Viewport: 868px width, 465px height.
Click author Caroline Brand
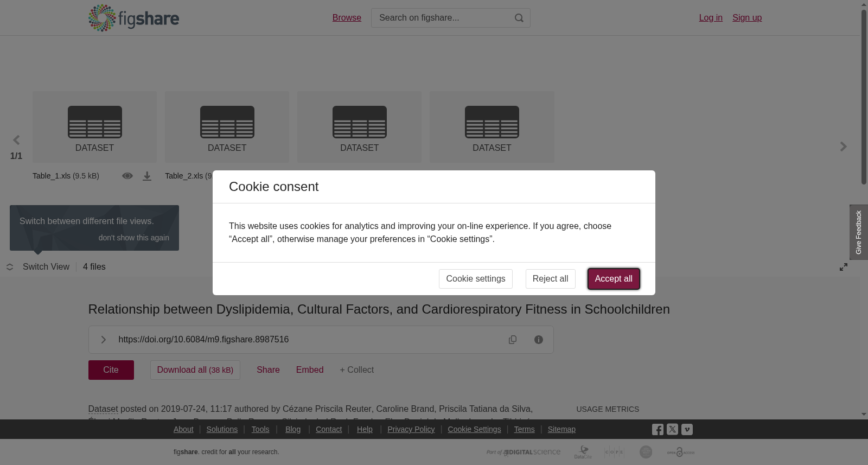405,409
